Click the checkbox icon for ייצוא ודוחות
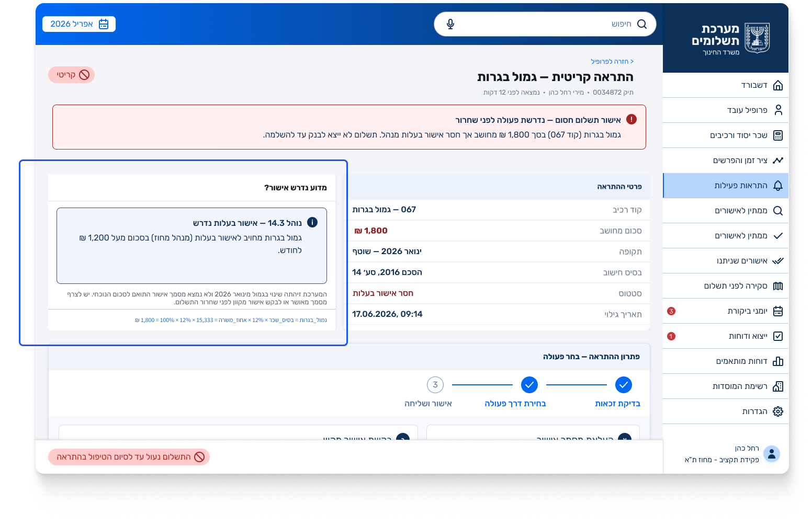 coord(778,336)
